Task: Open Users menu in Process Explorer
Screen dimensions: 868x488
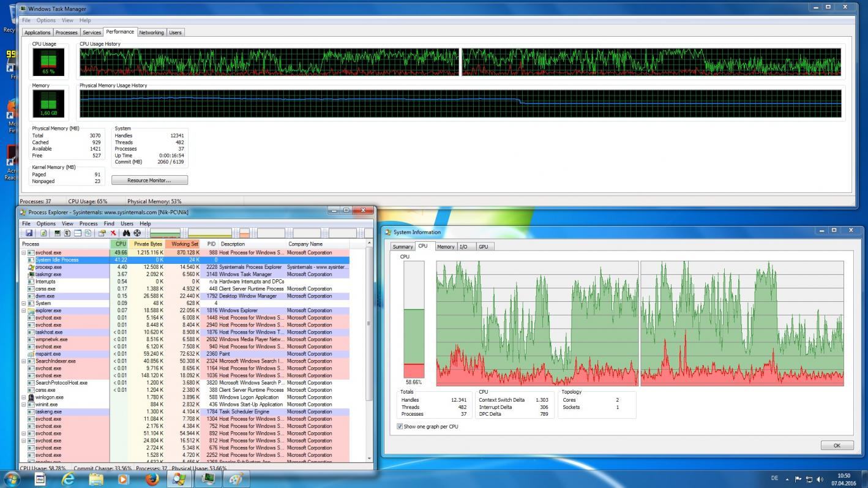Action: (127, 223)
